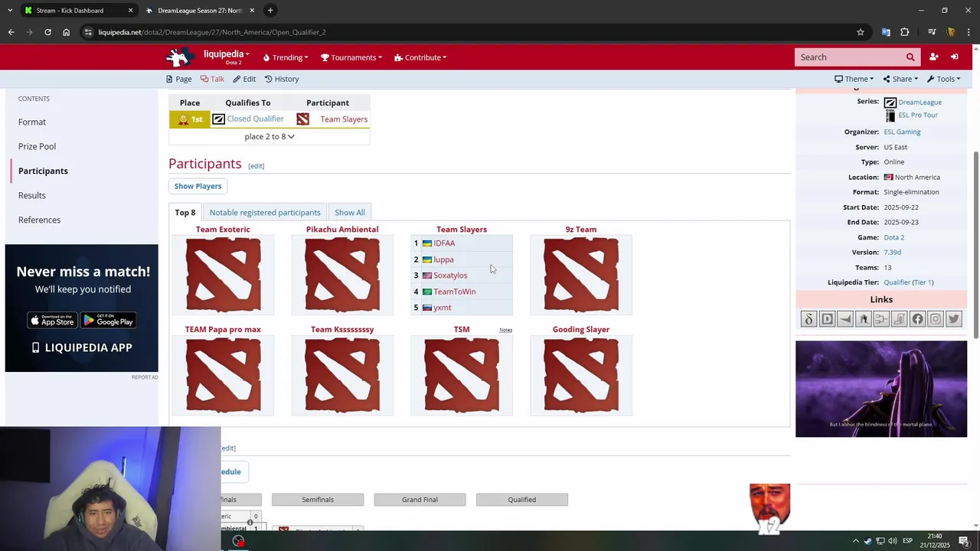Bookmark this page with the star icon
980x551 pixels.
(861, 32)
